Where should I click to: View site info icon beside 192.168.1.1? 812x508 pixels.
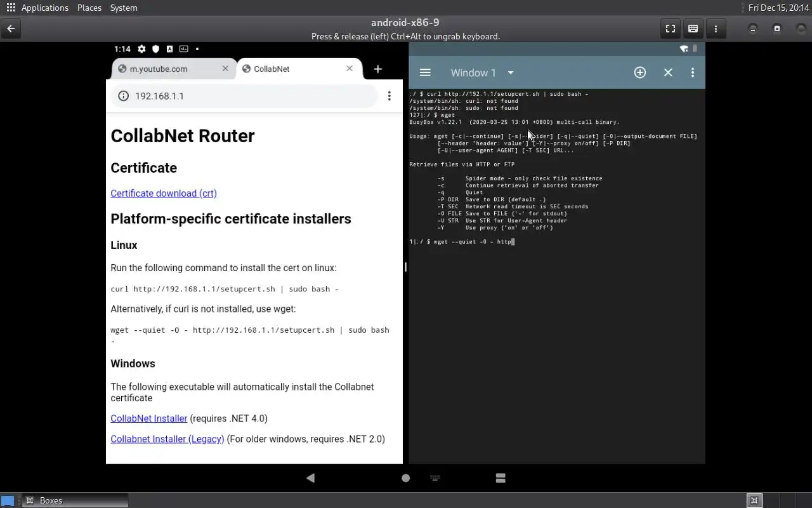[x=124, y=96]
